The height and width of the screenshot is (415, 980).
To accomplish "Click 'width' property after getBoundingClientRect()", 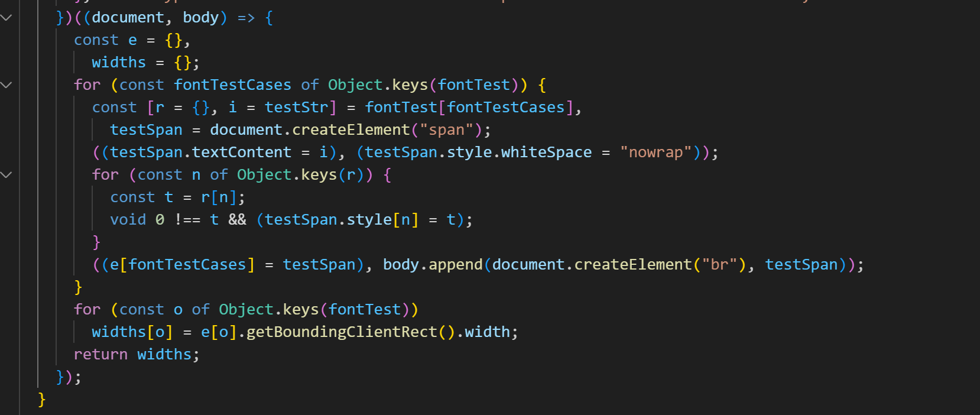I will 487,332.
